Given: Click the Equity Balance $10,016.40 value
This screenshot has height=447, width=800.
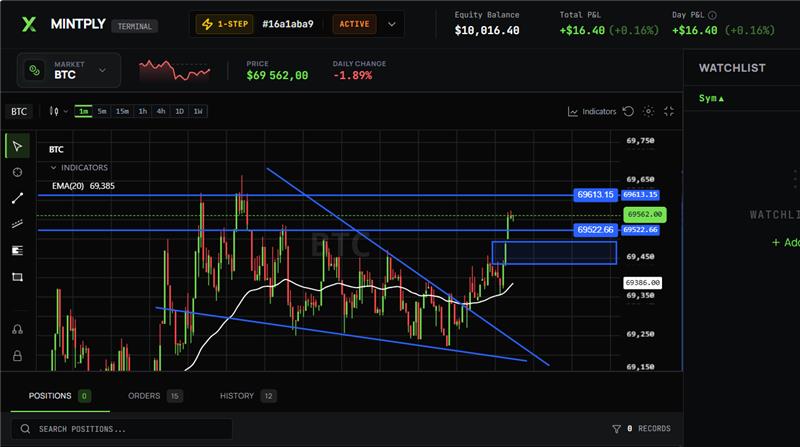Looking at the screenshot, I should [487, 31].
